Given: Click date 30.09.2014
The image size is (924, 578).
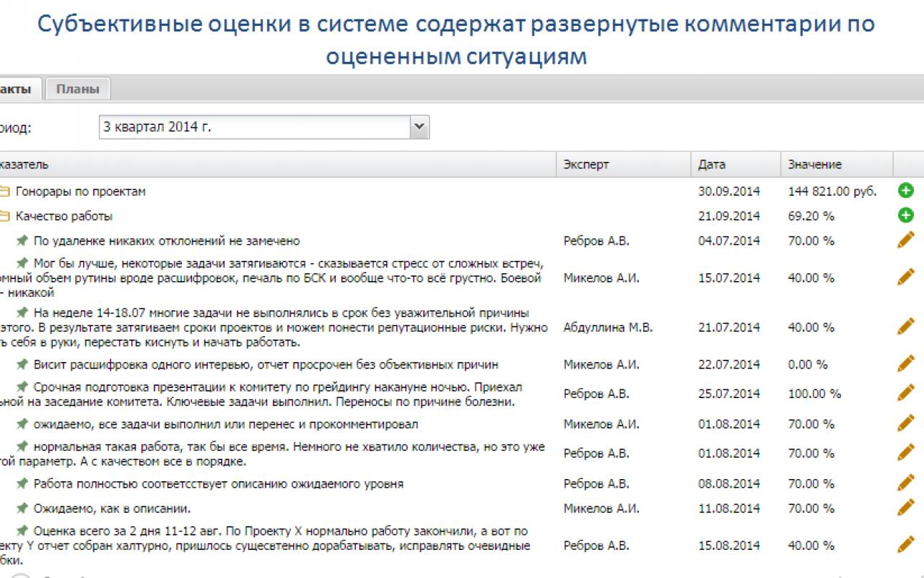Looking at the screenshot, I should (729, 191).
